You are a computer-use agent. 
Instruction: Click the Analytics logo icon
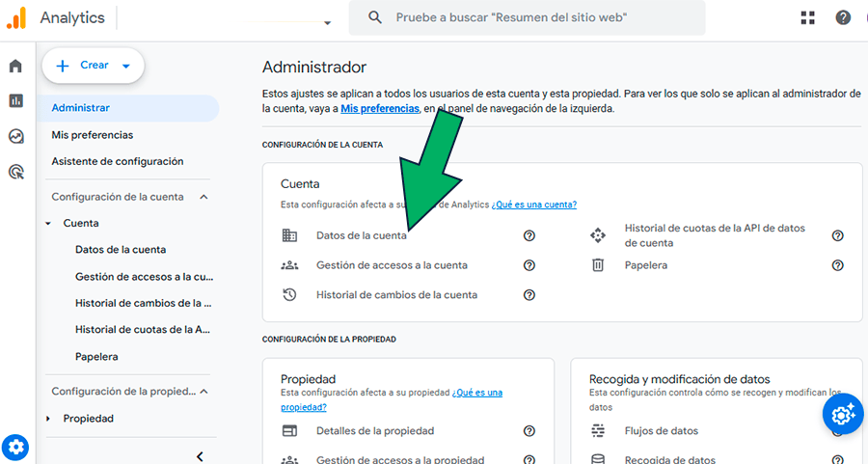point(16,17)
